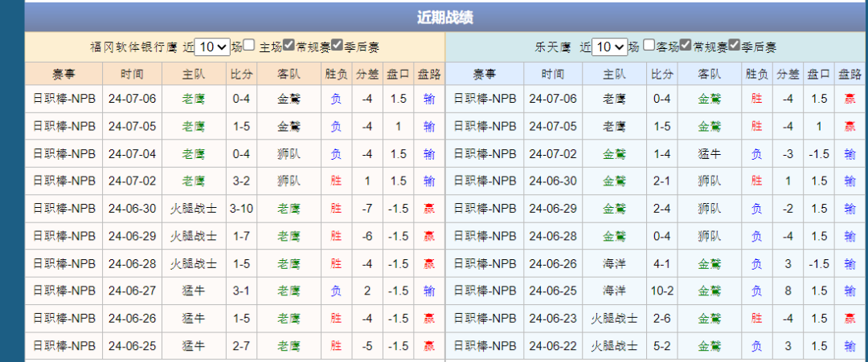This screenshot has width=868, height=362.
Task: Click score 10-2 in 乐天鹰 table
Action: pos(662,291)
